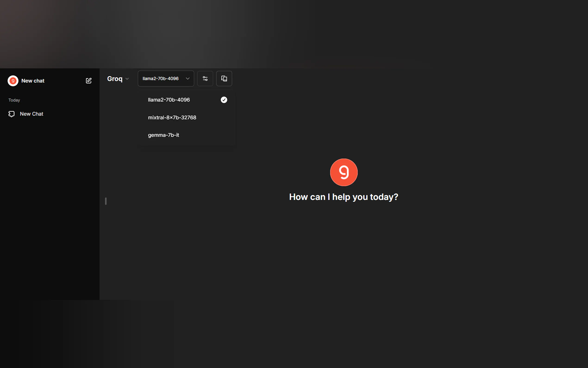Viewport: 588px width, 368px height.
Task: Click the overlapping panels icon in toolbar
Action: 224,79
